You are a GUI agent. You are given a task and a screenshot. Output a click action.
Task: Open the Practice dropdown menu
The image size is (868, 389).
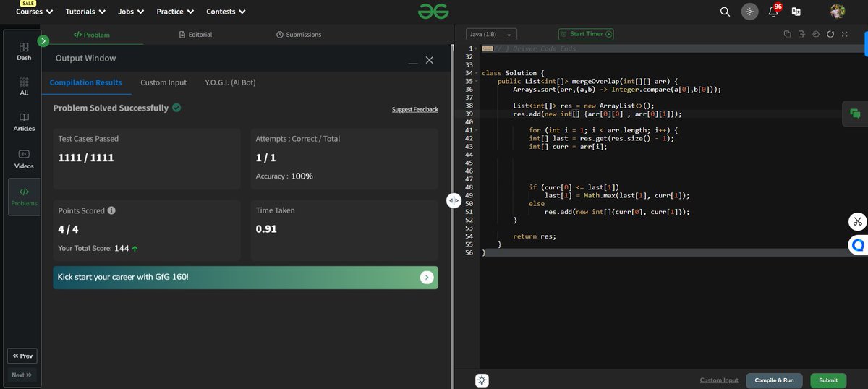pos(175,12)
